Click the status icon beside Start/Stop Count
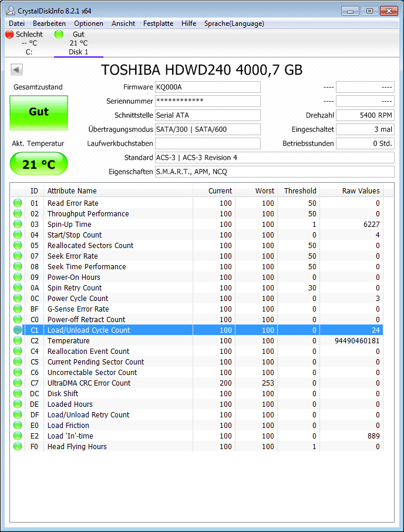This screenshot has height=532, width=404. click(18, 235)
